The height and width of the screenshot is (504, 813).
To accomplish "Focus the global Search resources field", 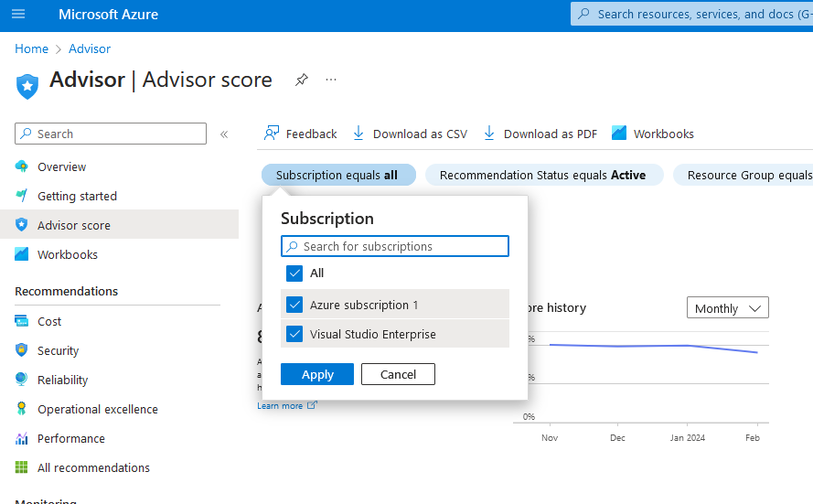I will click(x=692, y=14).
